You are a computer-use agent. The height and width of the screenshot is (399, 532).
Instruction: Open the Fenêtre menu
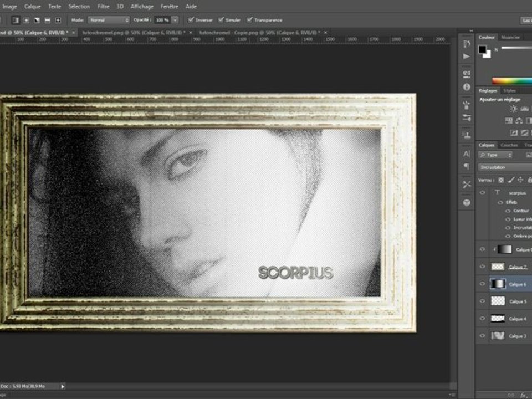[169, 7]
